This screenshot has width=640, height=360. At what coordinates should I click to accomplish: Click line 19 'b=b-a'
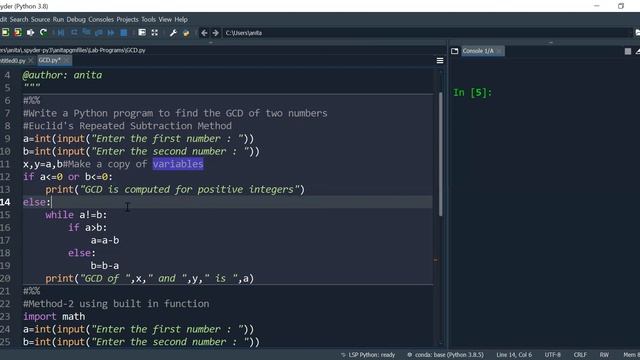105,266
